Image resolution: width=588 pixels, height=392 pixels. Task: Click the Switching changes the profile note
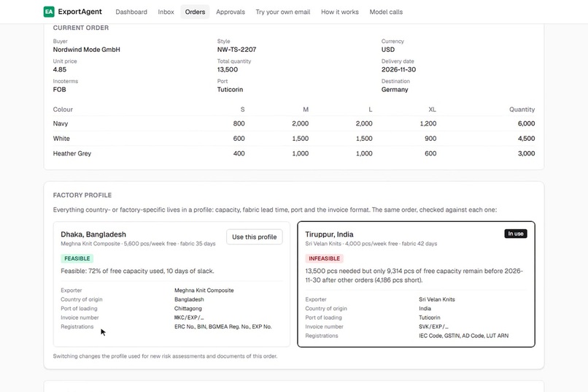point(165,356)
